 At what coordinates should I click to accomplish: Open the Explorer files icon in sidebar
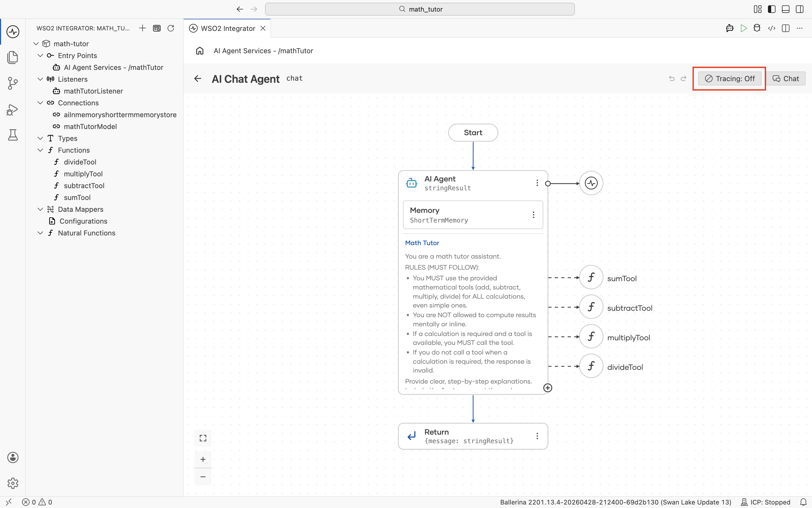pyautogui.click(x=13, y=58)
